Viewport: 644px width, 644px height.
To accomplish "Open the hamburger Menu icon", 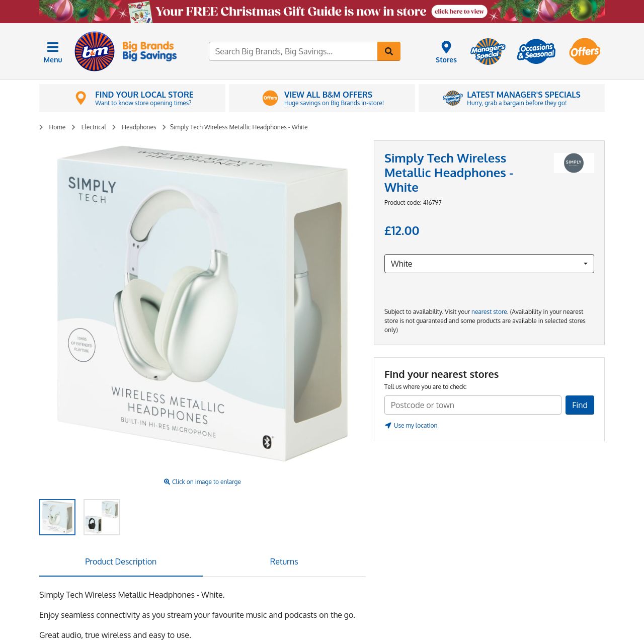I will 52,47.
